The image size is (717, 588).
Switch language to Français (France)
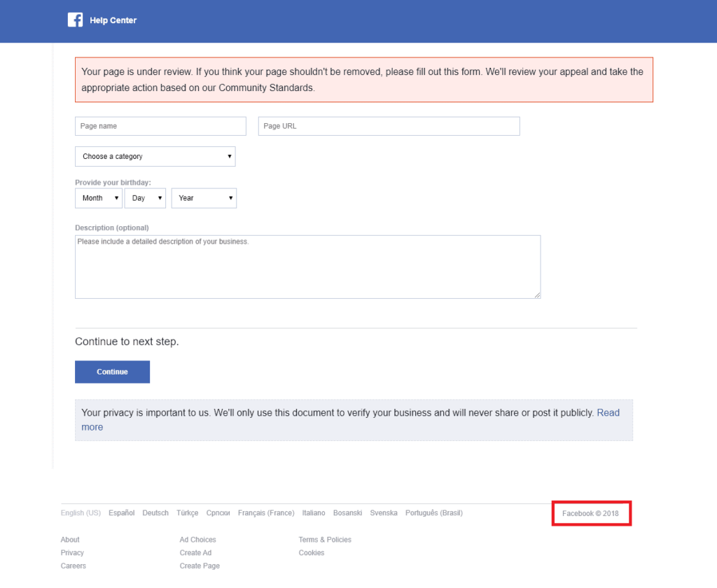(266, 512)
